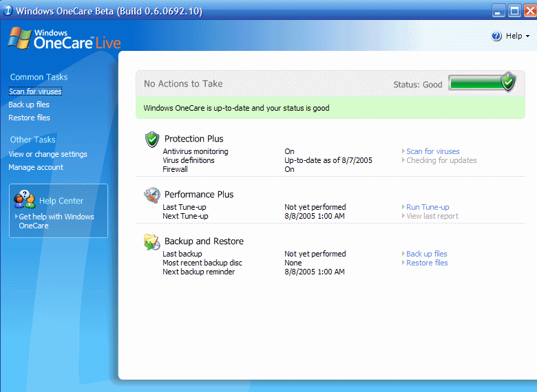Minimize the OneCare window
The image size is (537, 392).
[x=498, y=10]
